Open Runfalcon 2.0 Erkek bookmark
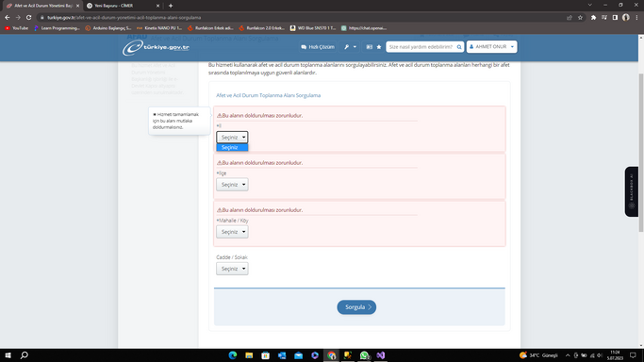Screen dimensions: 644x362 [262, 28]
